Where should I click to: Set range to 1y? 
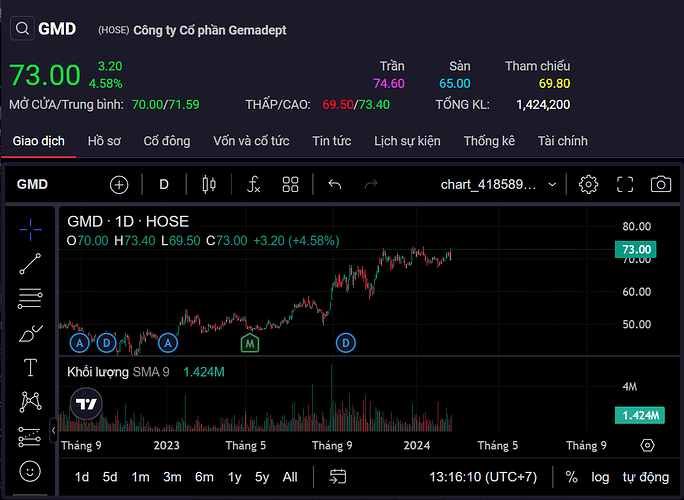point(234,477)
